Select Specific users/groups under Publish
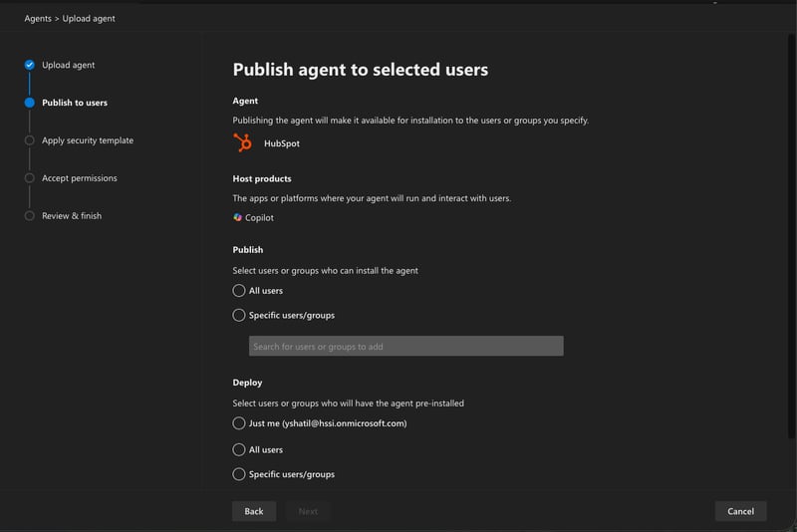 pos(239,315)
